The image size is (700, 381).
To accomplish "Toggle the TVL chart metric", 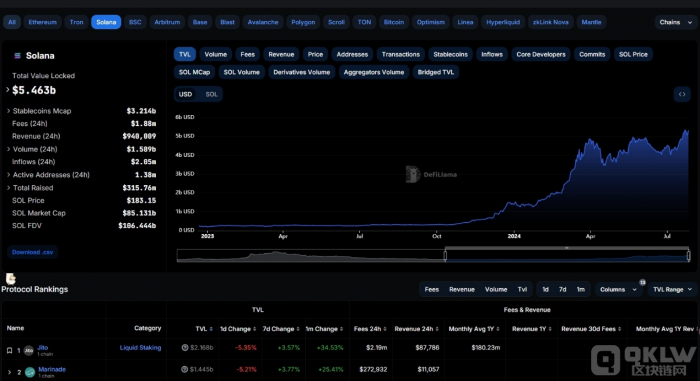I will coord(185,54).
